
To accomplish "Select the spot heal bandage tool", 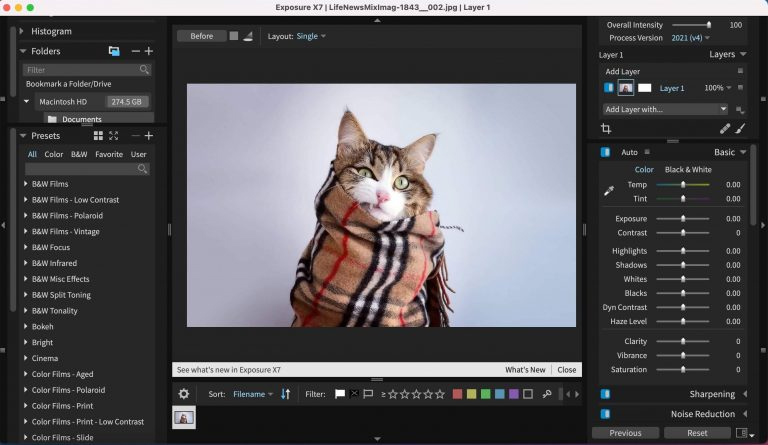I will click(725, 129).
